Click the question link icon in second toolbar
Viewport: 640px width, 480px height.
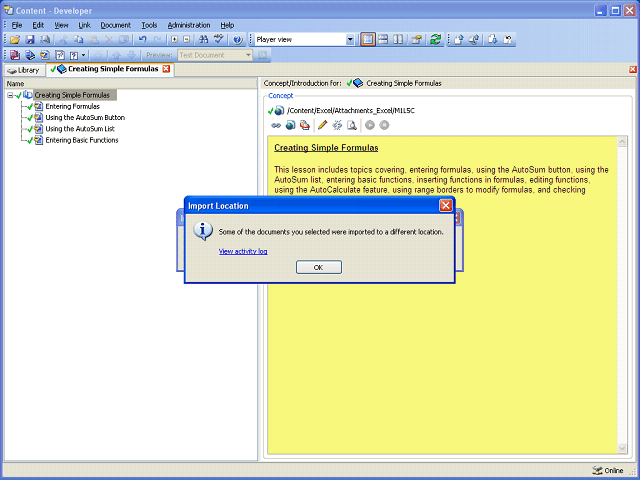click(60, 55)
